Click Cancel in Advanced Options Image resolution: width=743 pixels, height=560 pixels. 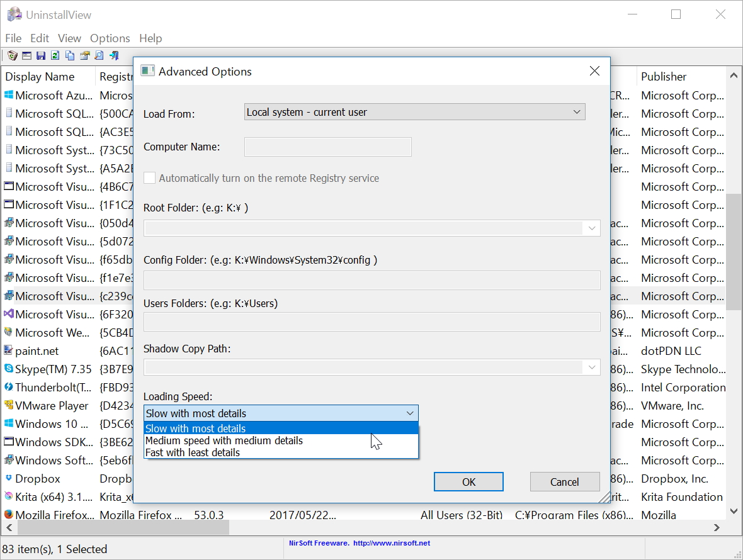(x=565, y=482)
